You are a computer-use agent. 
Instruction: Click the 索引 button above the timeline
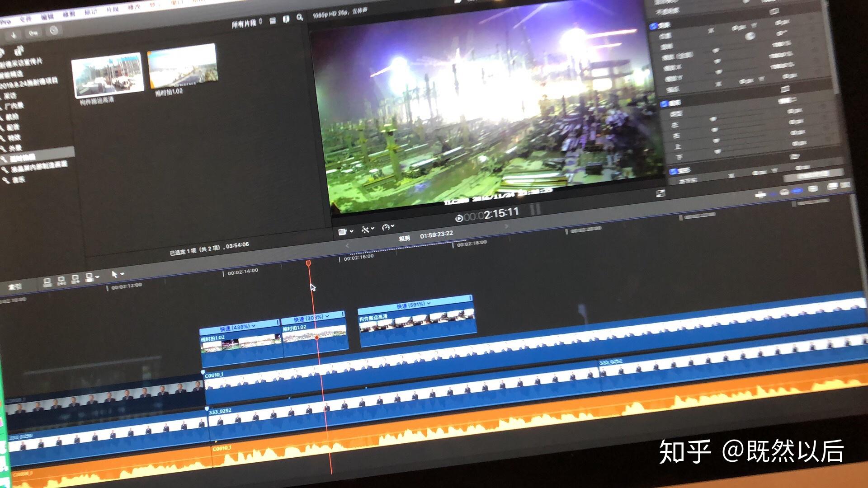tap(13, 287)
